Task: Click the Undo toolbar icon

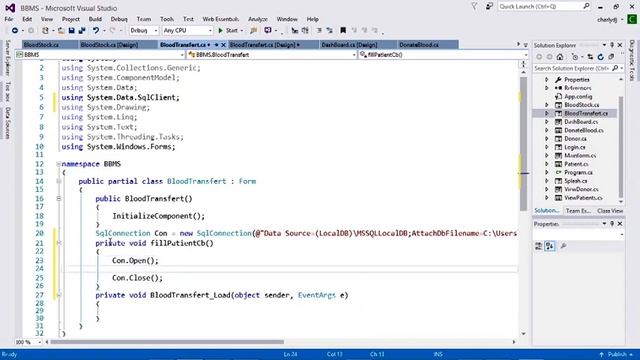Action: [x=96, y=31]
